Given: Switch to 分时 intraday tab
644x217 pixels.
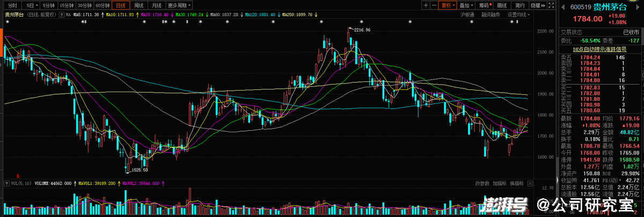Looking at the screenshot, I should coord(12,5).
